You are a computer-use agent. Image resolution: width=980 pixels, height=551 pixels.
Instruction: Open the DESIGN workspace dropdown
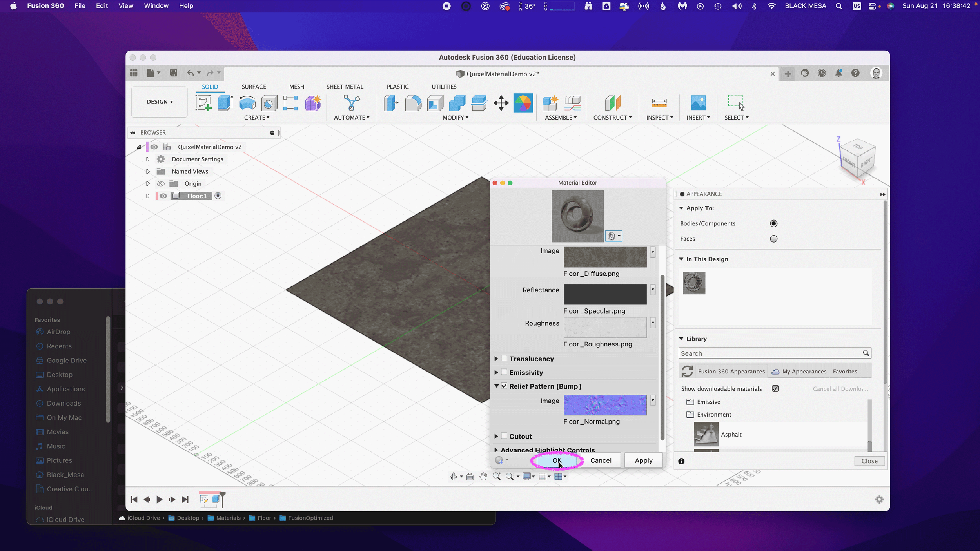tap(160, 102)
